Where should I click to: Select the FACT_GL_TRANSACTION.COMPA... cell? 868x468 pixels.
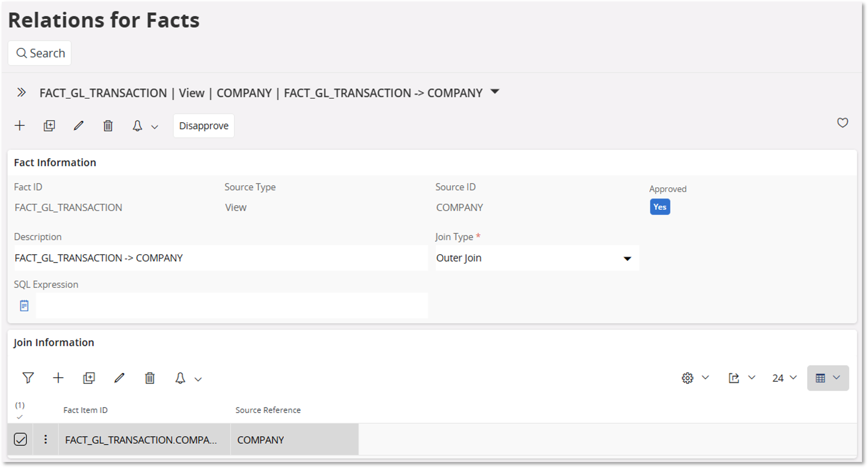144,440
